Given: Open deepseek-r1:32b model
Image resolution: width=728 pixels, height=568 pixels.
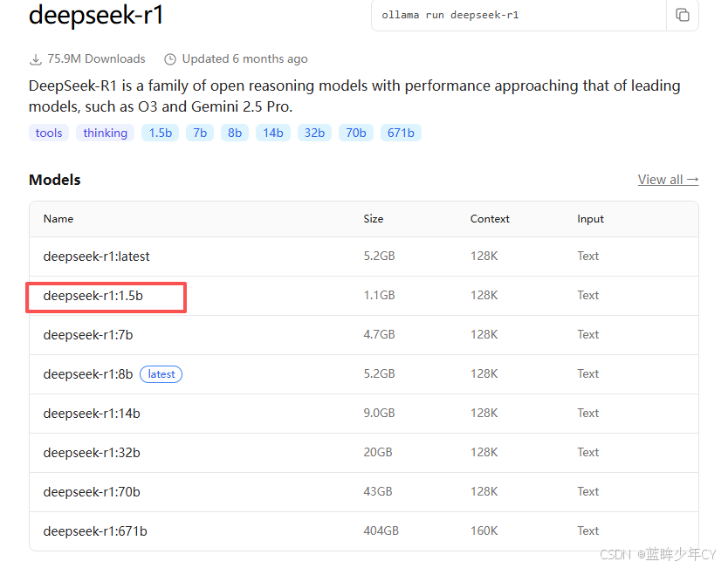Looking at the screenshot, I should 92,453.
